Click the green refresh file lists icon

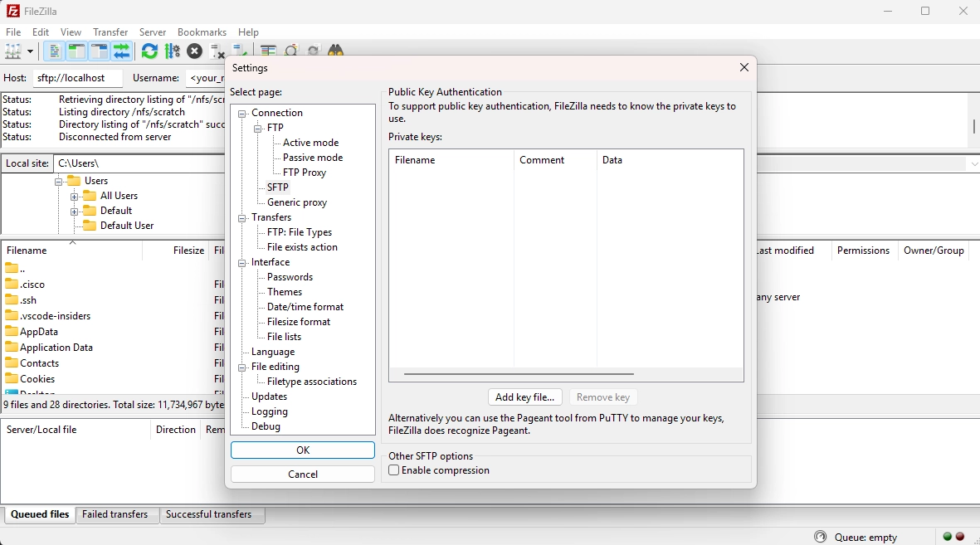coord(149,51)
